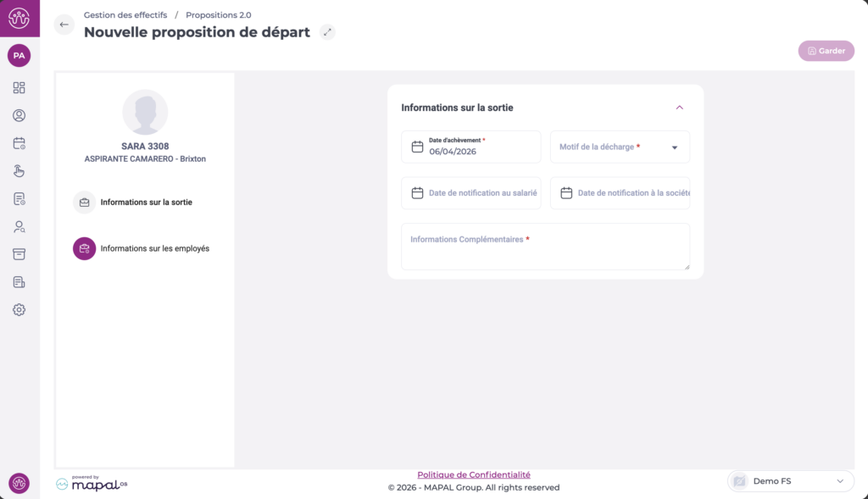Click the back arrow button
Screen dimensions: 868x499
click(x=64, y=25)
